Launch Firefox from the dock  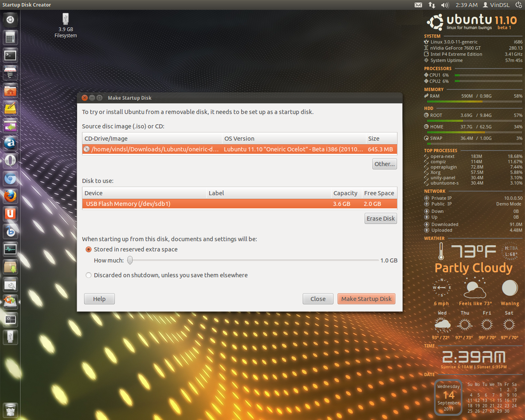(10, 196)
